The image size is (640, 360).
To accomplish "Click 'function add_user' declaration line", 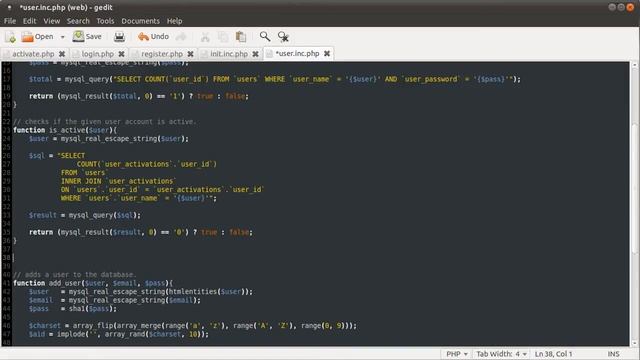I will coord(93,283).
